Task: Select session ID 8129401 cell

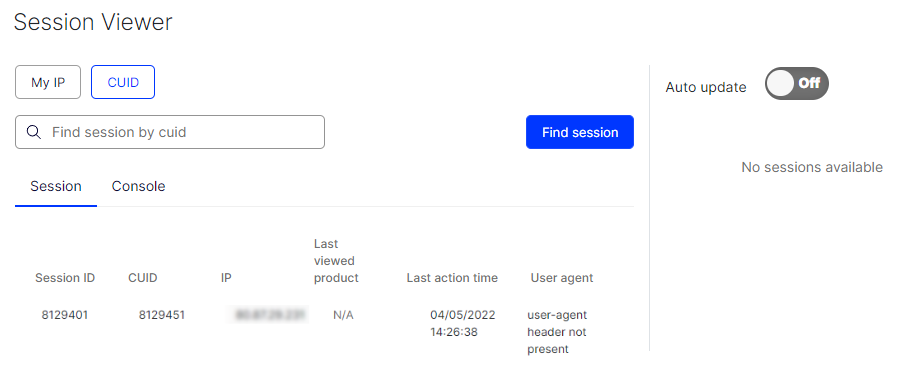Action: [65, 315]
